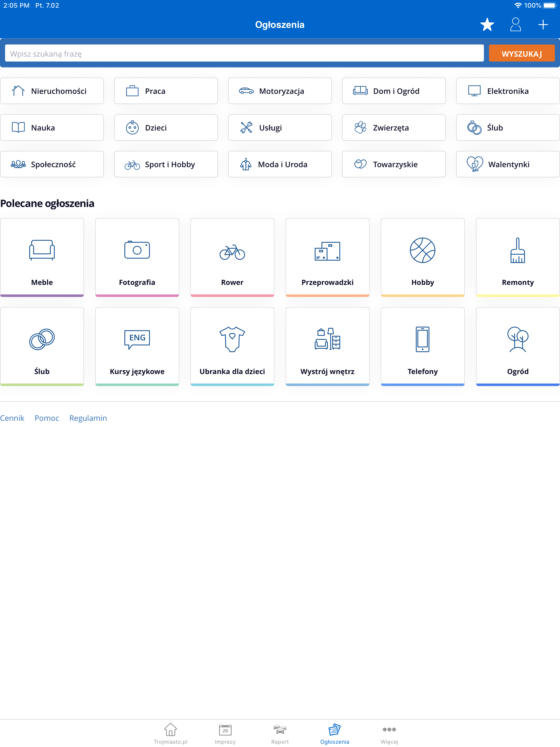This screenshot has height=747, width=560.
Task: Open Telefony card with phone icon
Action: (x=422, y=346)
